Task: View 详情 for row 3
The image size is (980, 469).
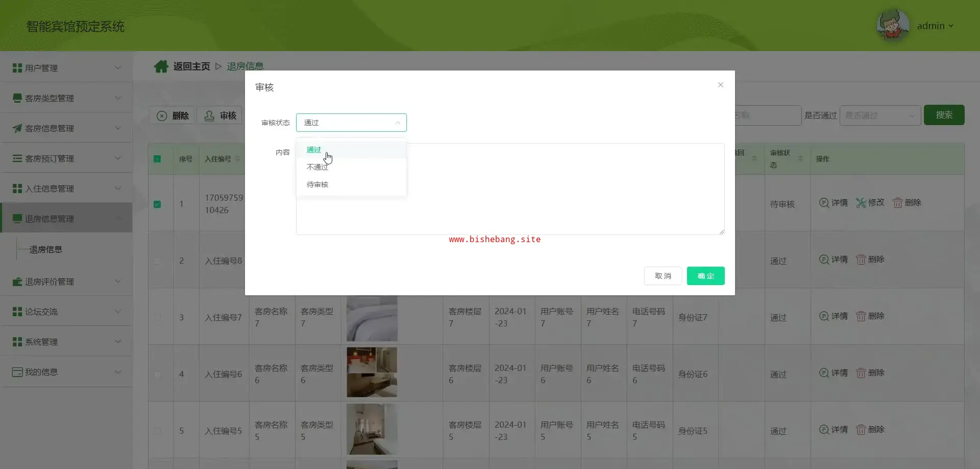Action: tap(833, 316)
